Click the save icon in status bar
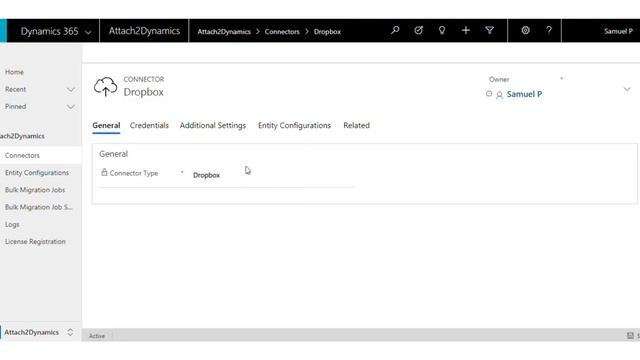 (x=630, y=336)
